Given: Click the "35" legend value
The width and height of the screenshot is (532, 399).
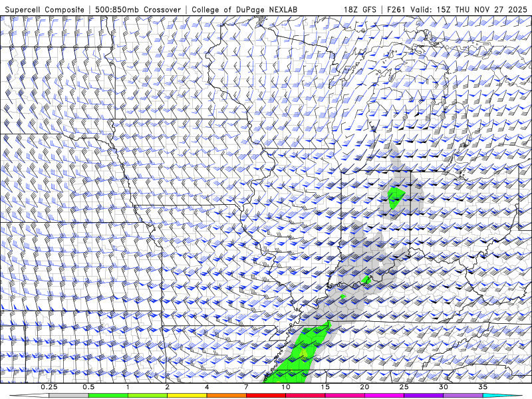Looking at the screenshot, I should tap(483, 387).
